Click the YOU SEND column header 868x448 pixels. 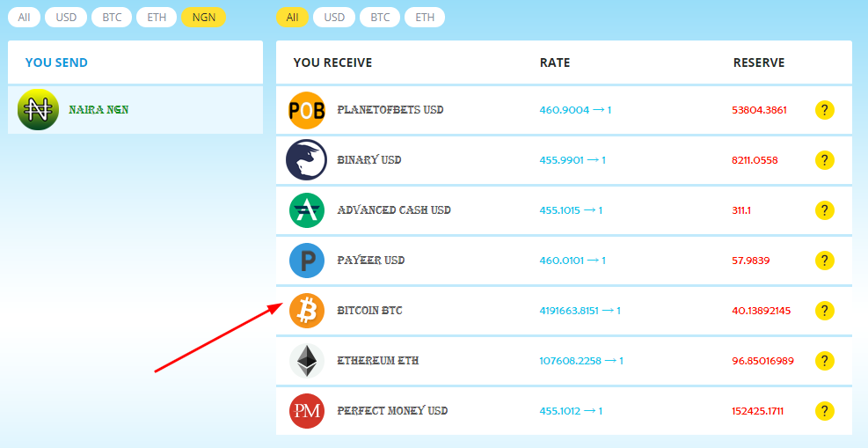tap(56, 62)
